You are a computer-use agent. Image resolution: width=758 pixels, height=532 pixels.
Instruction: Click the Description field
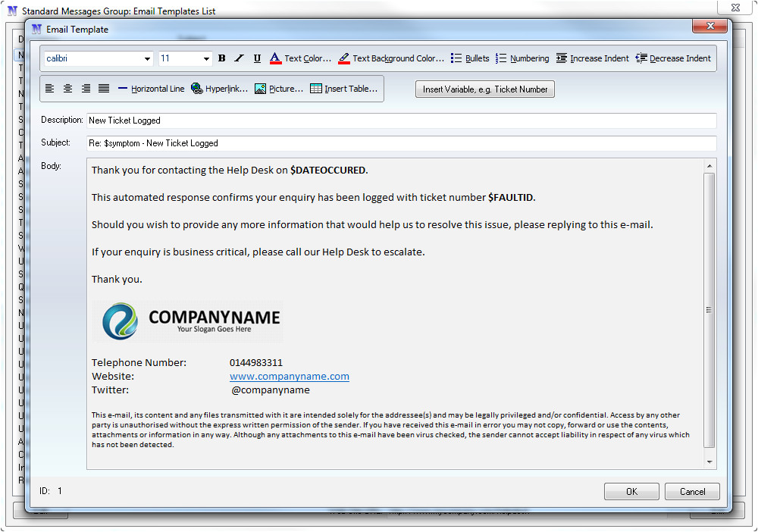click(401, 120)
